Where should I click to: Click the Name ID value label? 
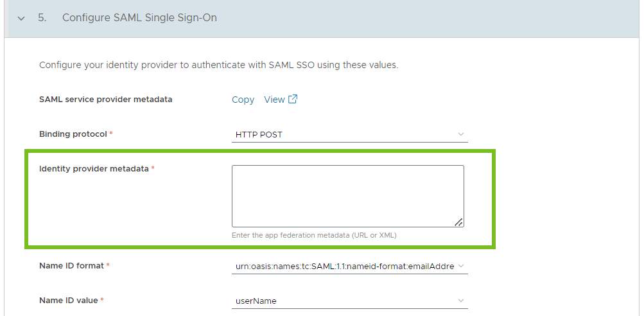(69, 300)
